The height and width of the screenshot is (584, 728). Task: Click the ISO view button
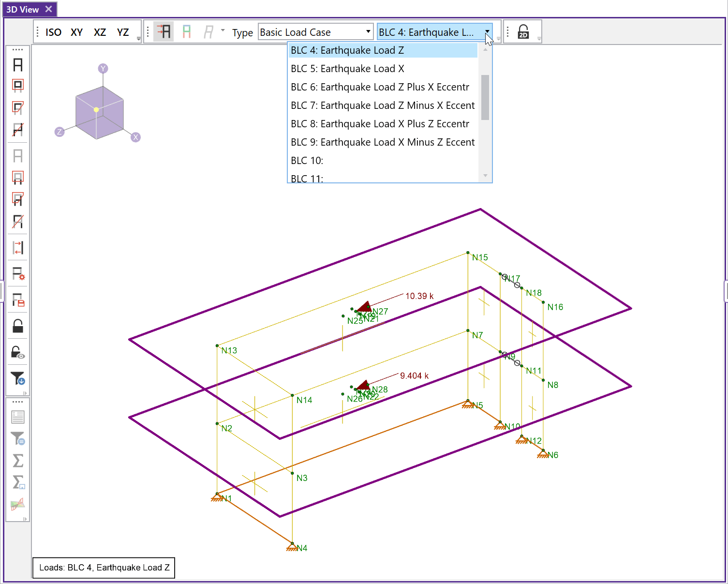tap(53, 32)
